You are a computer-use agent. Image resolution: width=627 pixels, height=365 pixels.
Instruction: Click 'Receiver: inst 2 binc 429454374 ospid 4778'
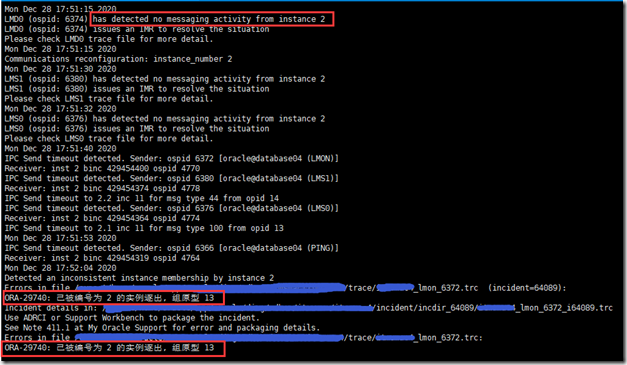102,188
